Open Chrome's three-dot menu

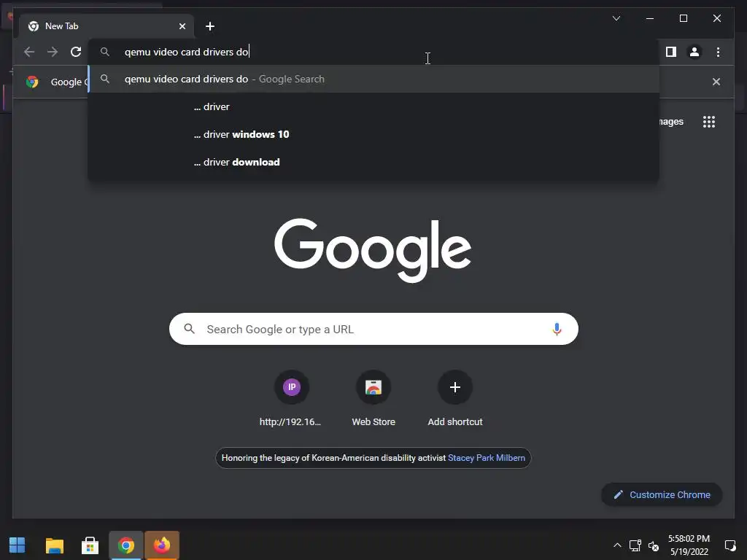pyautogui.click(x=718, y=52)
